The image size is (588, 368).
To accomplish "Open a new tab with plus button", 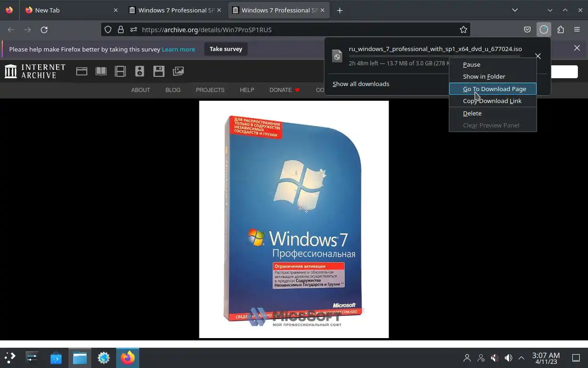I will [339, 10].
